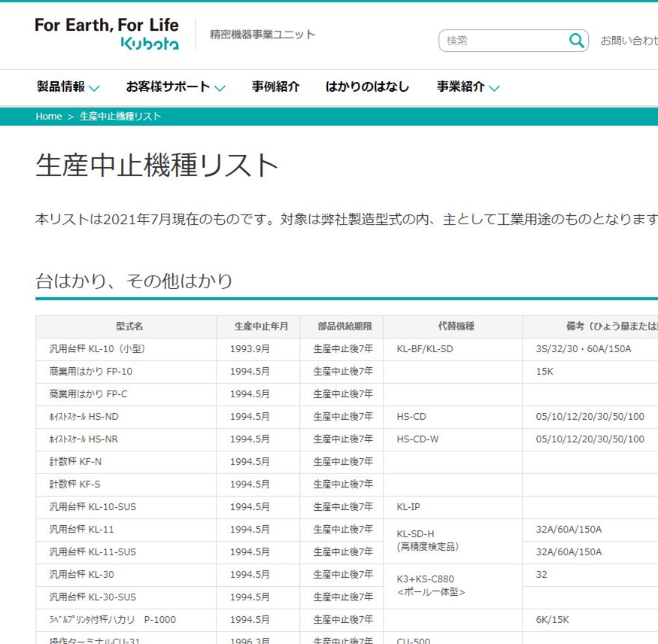
Task: Click the Kubota logo
Action: click(107, 35)
